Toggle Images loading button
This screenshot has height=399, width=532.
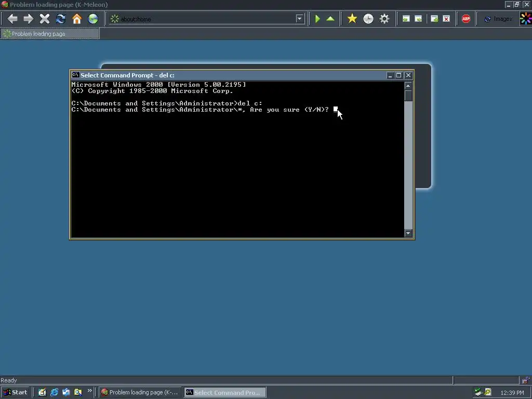(498, 19)
